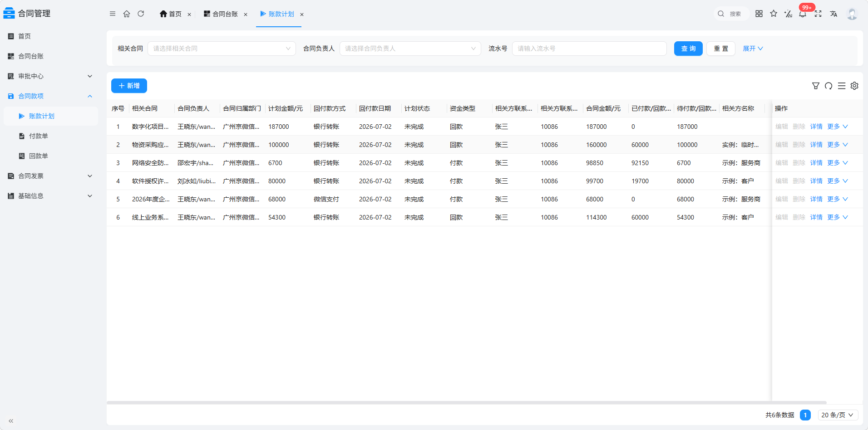
Task: Toggle sidebar menu with hamburger icon
Action: (x=113, y=14)
